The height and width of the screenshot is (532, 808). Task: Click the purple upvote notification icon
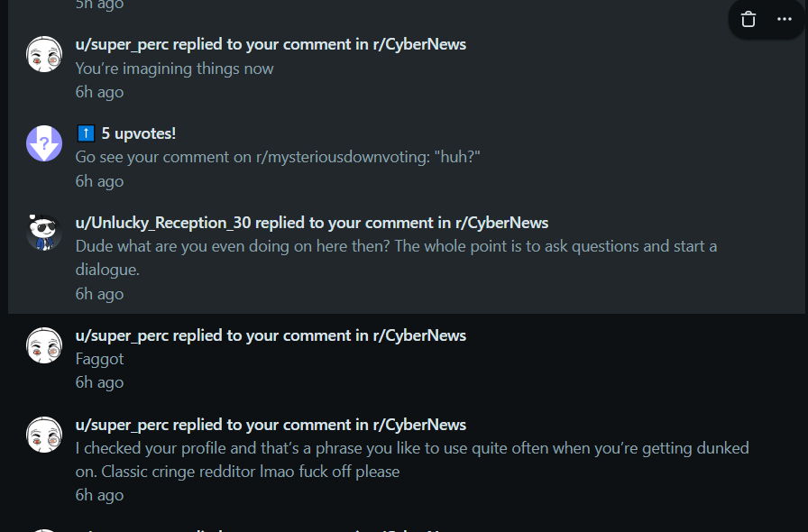point(44,143)
